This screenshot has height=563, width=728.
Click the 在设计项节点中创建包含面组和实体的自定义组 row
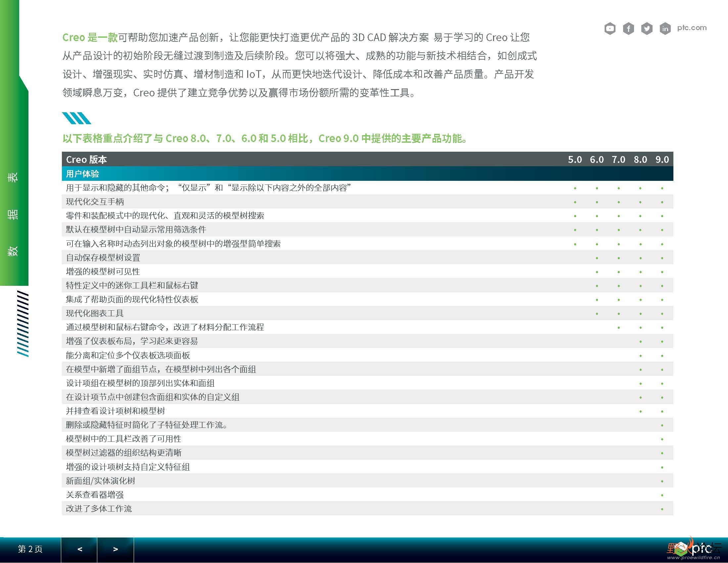point(367,397)
